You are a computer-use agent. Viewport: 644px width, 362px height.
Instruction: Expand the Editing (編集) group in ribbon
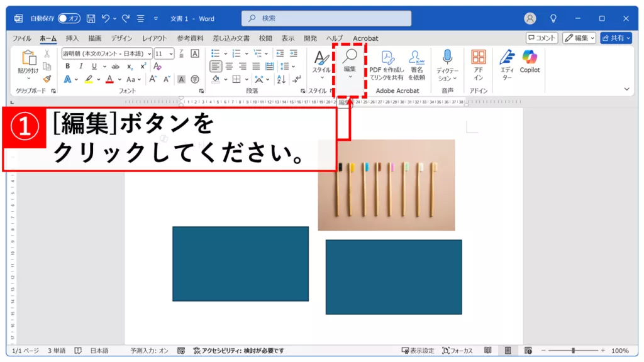click(350, 65)
